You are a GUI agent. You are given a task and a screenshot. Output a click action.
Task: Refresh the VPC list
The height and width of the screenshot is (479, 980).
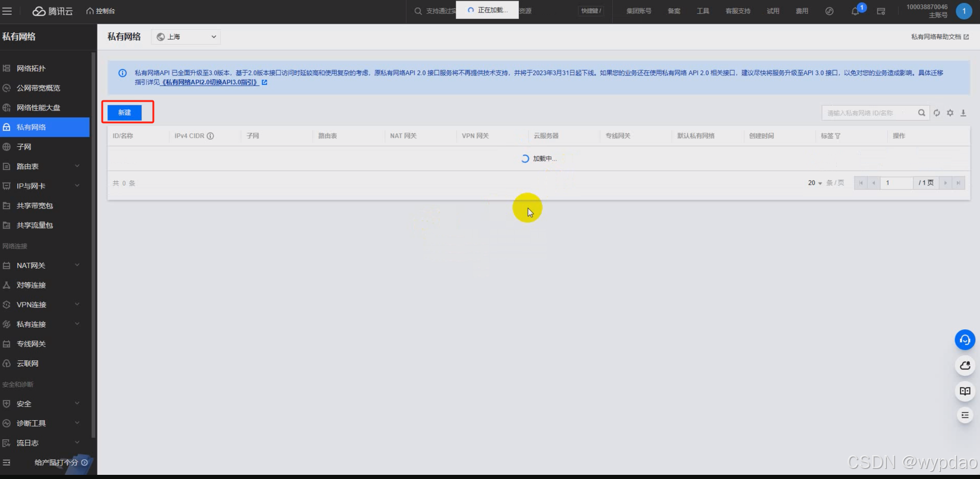[937, 113]
